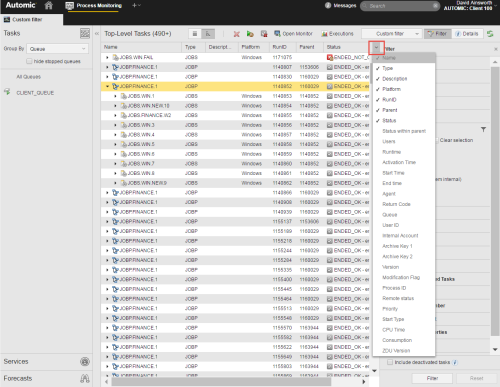Open the Details pane button
This screenshot has width=500, height=387.
[x=467, y=34]
